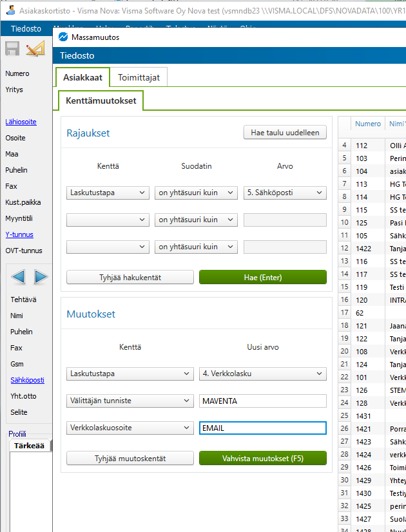Open the 'Välittäjän tunniste' field dropdown
Screen dimensions: 406x532
[x=130, y=401]
